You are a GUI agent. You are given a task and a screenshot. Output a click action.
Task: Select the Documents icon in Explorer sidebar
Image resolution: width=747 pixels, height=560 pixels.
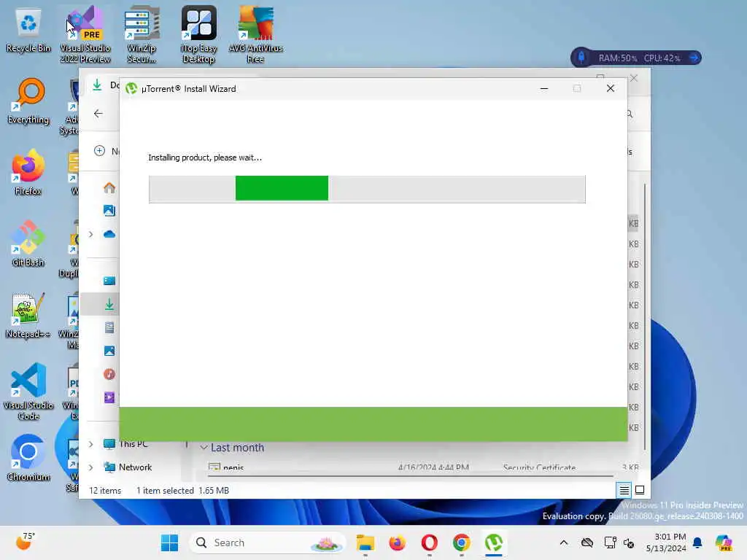109,327
